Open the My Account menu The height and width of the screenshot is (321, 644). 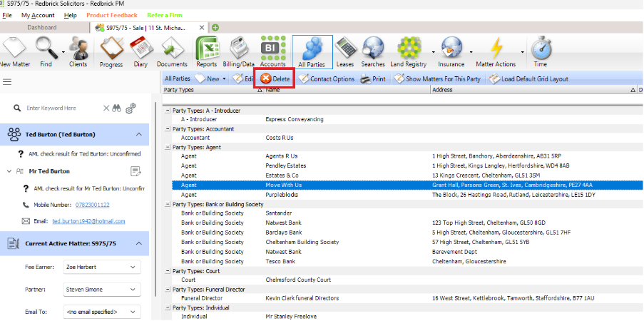coord(38,15)
